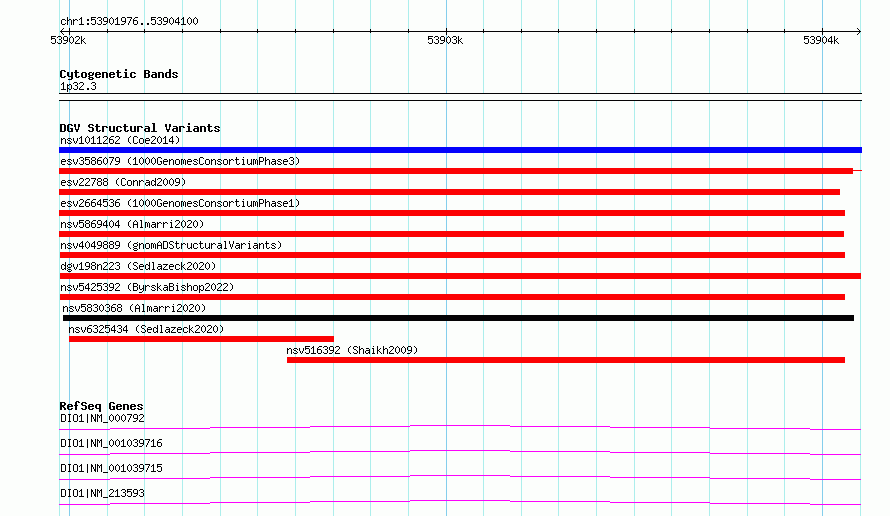Click the esv22788 Conrad2009 variant bar

coord(450,192)
